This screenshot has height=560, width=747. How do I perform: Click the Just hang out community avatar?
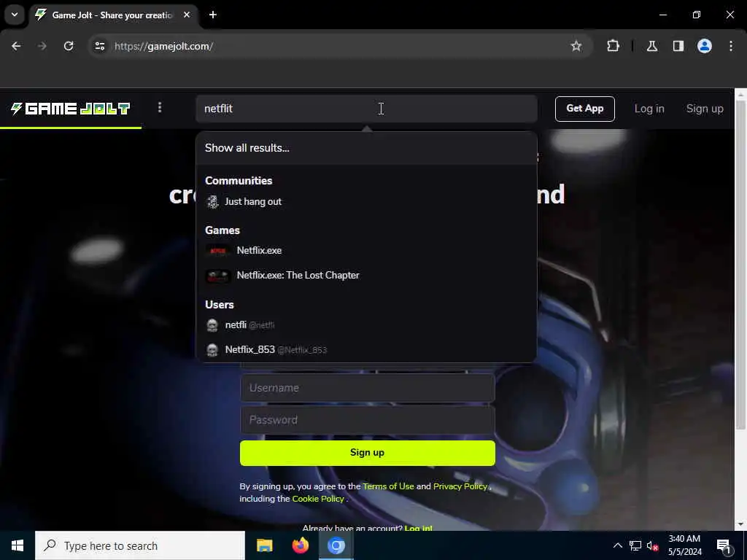tap(212, 202)
